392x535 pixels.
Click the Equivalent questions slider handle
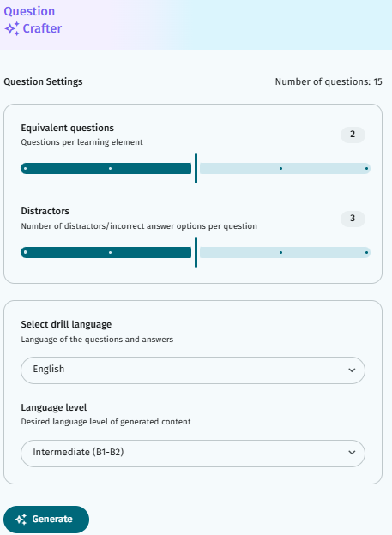(196, 169)
